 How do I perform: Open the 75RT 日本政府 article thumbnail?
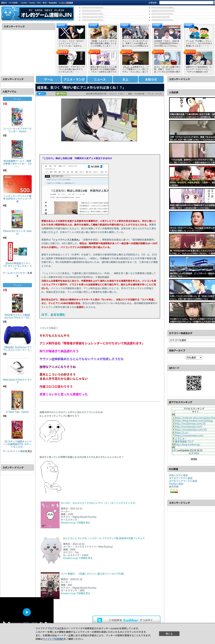click(167, 32)
